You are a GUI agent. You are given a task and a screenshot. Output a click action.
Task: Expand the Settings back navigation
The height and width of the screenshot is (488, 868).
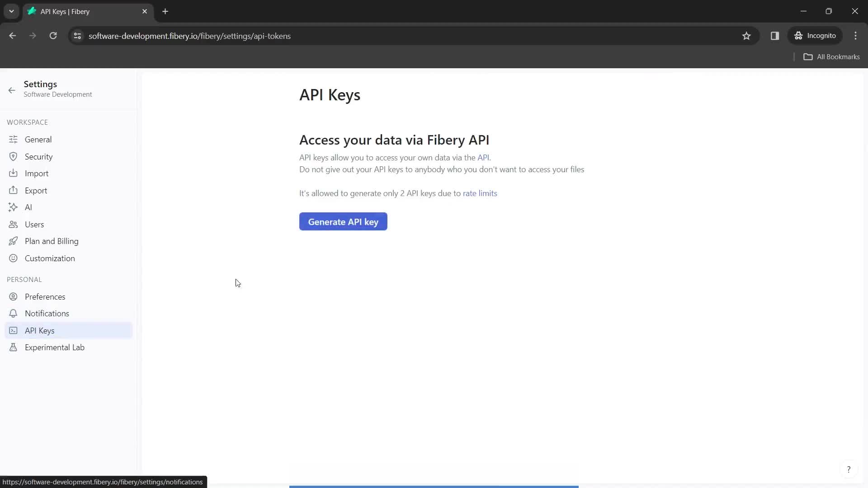click(x=11, y=89)
